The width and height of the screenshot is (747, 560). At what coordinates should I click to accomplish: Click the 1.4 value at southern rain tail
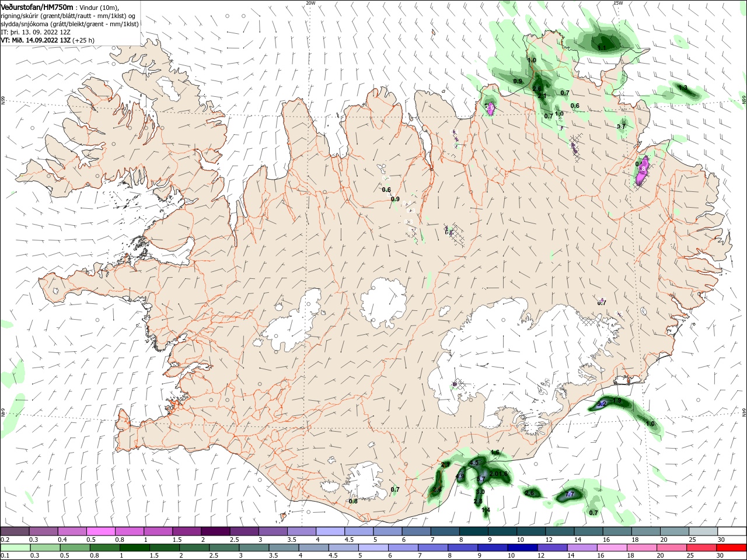486,510
